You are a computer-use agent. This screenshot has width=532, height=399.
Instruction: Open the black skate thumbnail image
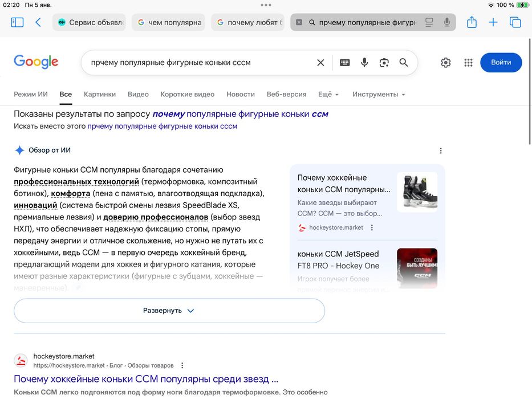(x=417, y=192)
